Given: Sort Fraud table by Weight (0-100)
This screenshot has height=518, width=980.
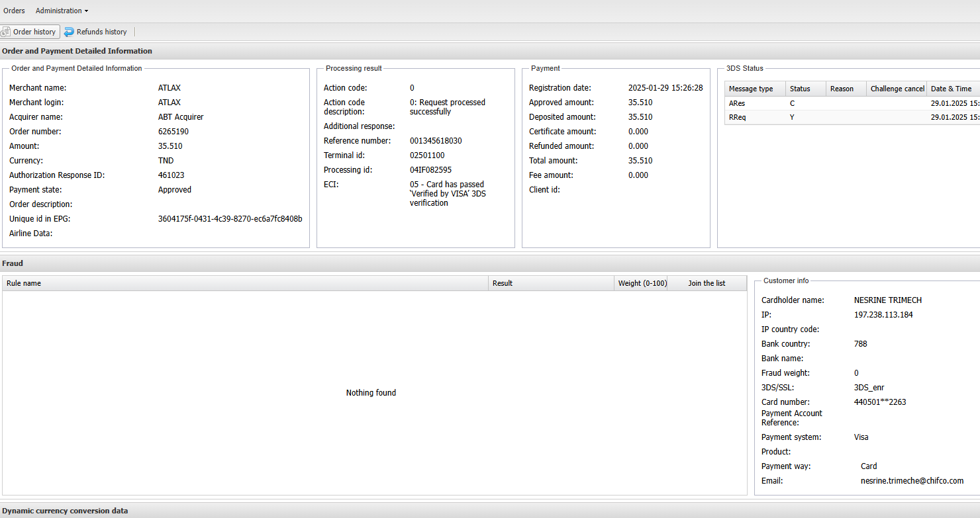Looking at the screenshot, I should pyautogui.click(x=642, y=283).
